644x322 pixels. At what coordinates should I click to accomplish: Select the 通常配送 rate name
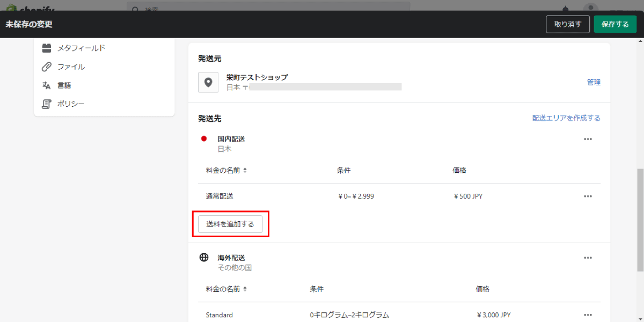tap(219, 196)
